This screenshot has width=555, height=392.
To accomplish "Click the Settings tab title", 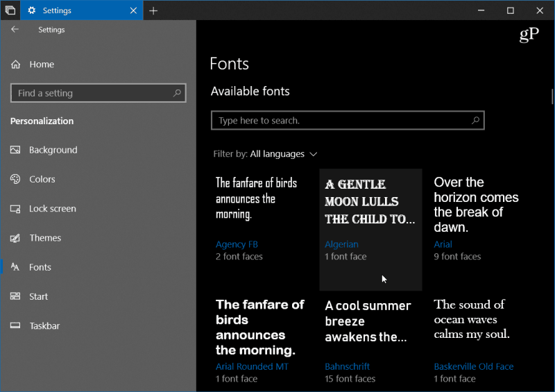I will (x=57, y=10).
